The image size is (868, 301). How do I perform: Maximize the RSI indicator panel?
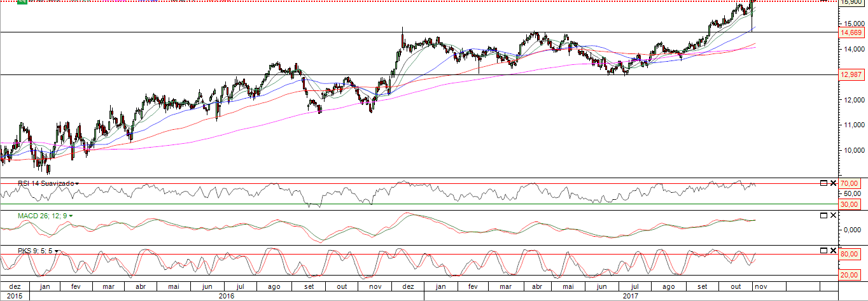tap(824, 183)
